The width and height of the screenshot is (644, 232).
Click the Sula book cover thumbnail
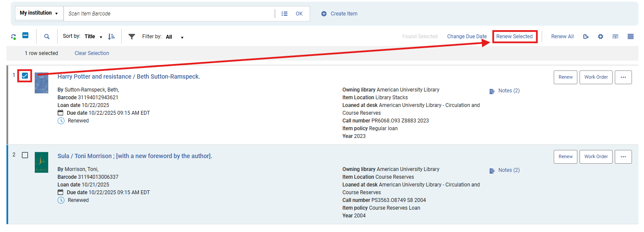click(41, 162)
